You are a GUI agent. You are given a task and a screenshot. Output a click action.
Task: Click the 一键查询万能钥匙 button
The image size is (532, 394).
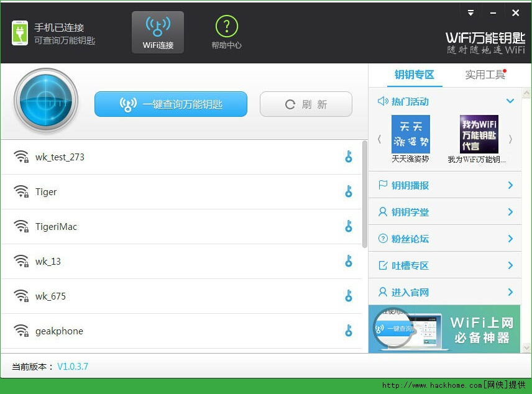coord(171,104)
